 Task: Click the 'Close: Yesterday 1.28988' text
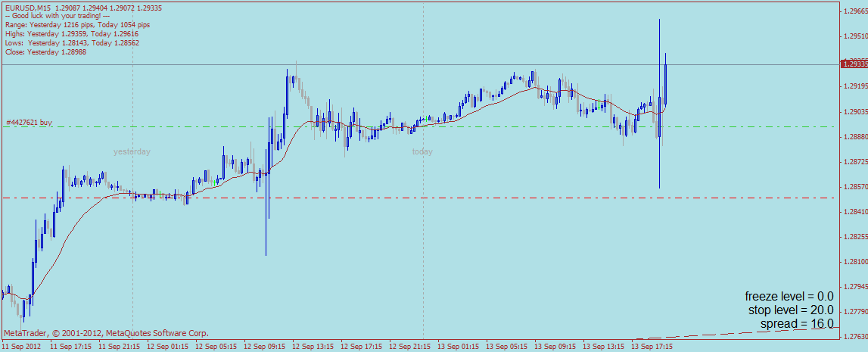pos(45,52)
